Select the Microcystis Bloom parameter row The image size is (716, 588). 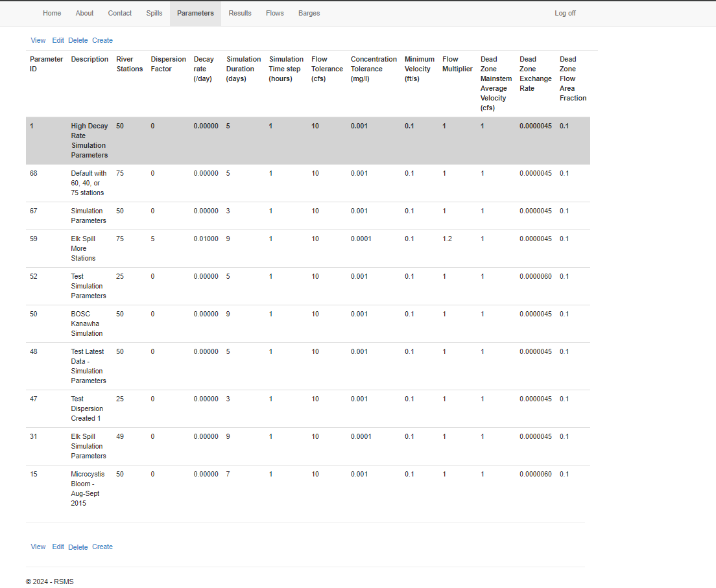point(308,489)
